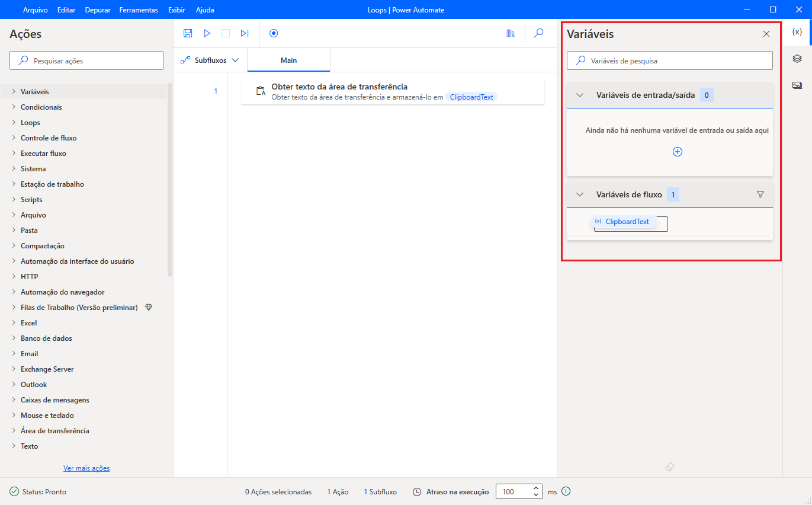This screenshot has width=812, height=505.
Task: Open the Depurar menu
Action: point(98,10)
